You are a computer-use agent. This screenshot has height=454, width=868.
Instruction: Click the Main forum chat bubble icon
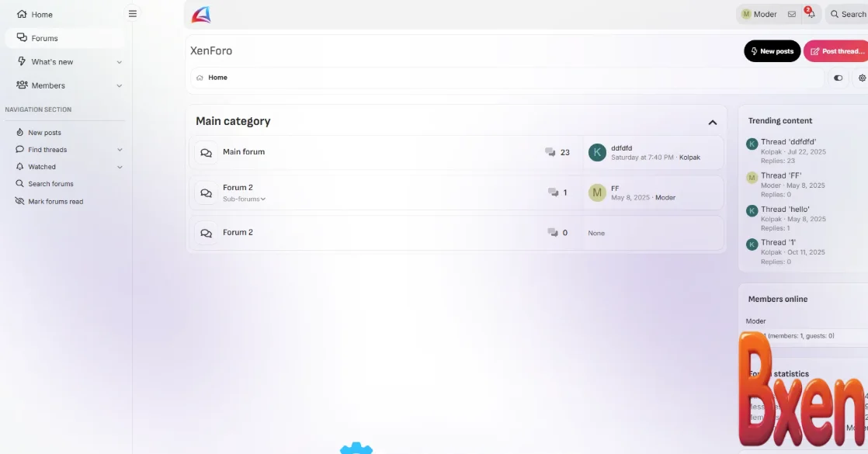pos(206,153)
